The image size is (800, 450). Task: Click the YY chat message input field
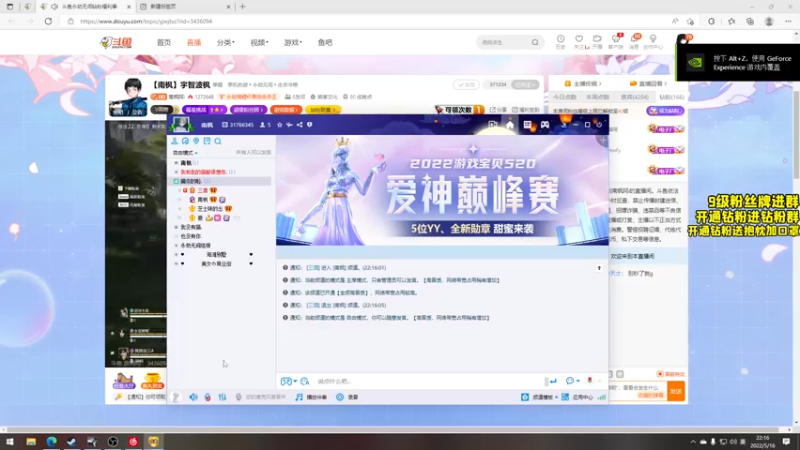429,381
